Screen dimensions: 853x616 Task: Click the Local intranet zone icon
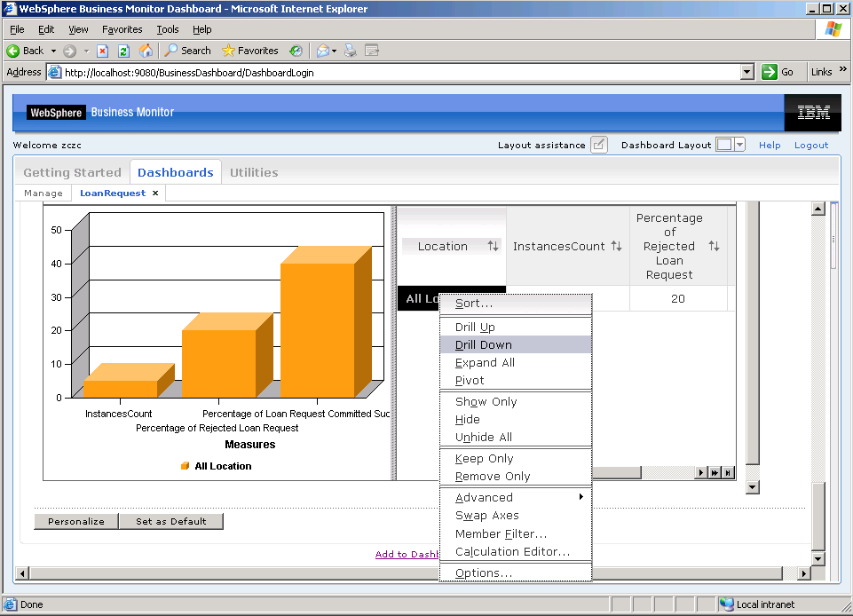(x=726, y=604)
